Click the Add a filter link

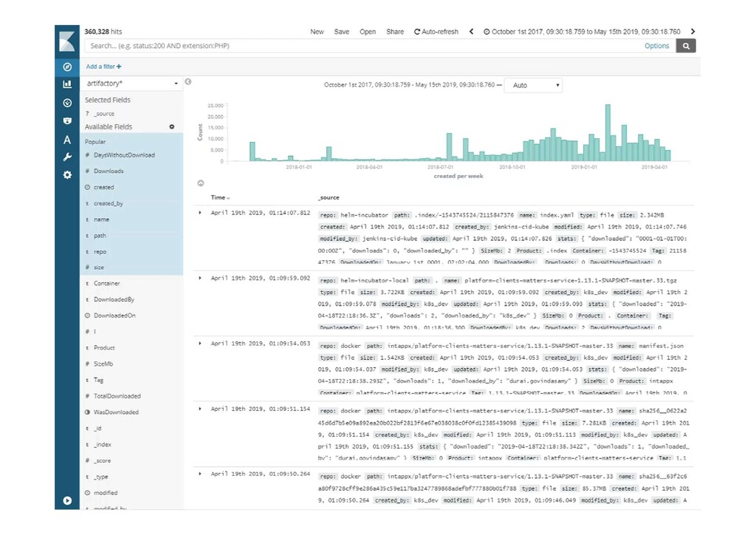pos(103,67)
